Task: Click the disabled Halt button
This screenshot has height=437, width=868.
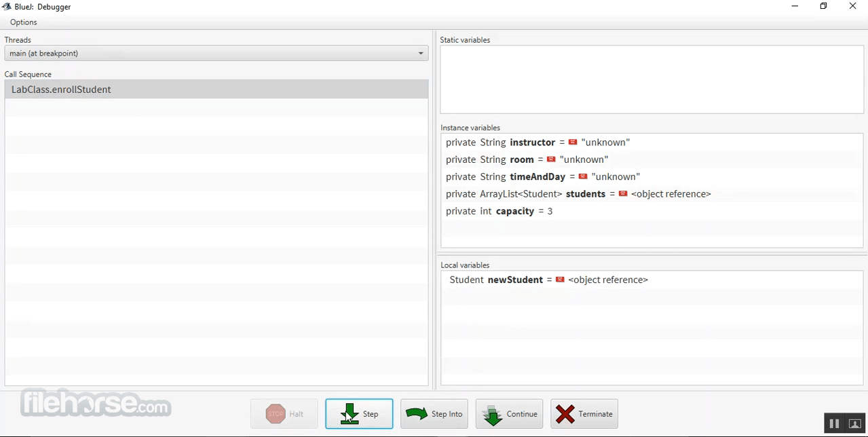Action: pyautogui.click(x=284, y=414)
